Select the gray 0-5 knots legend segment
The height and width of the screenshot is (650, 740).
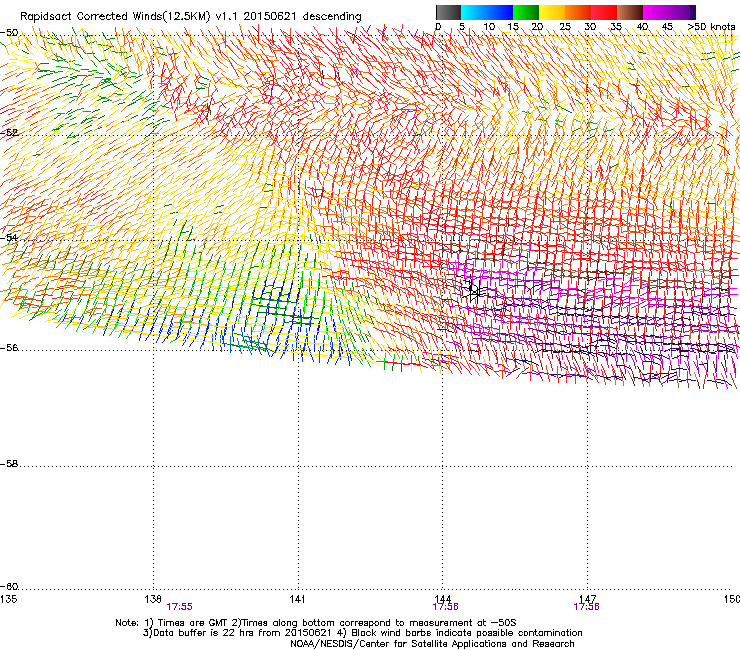[448, 12]
